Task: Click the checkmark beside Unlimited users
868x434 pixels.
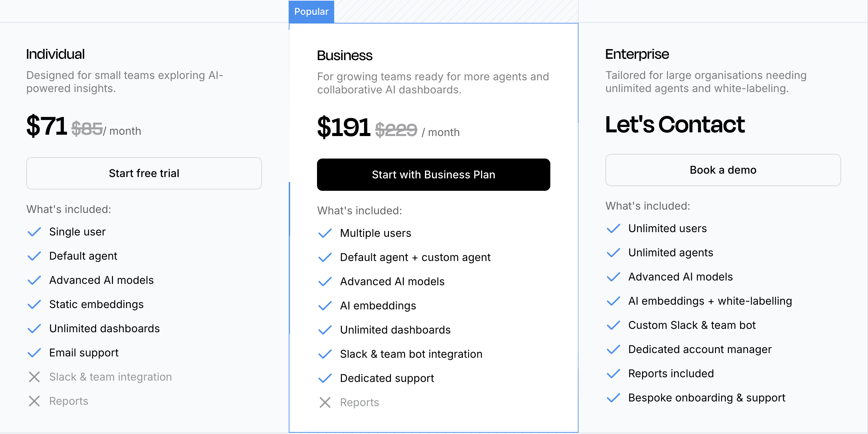Action: tap(613, 229)
